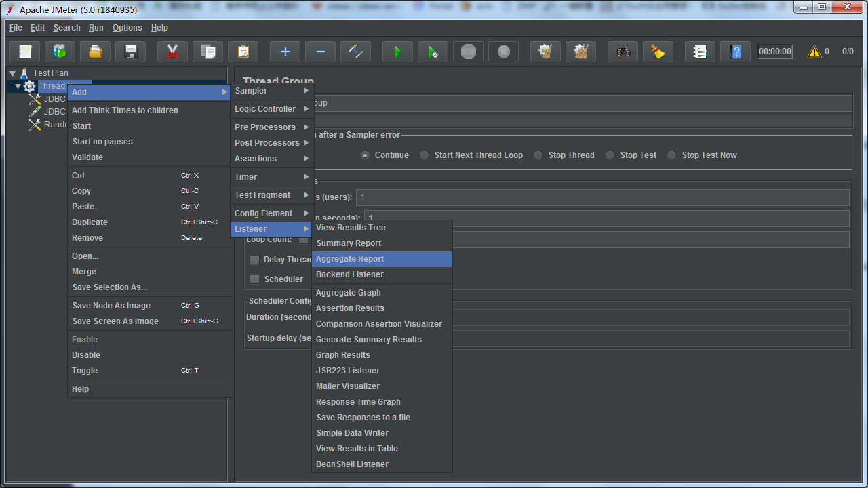Choose Add Think Times to children
The image size is (868, 488).
click(150, 110)
